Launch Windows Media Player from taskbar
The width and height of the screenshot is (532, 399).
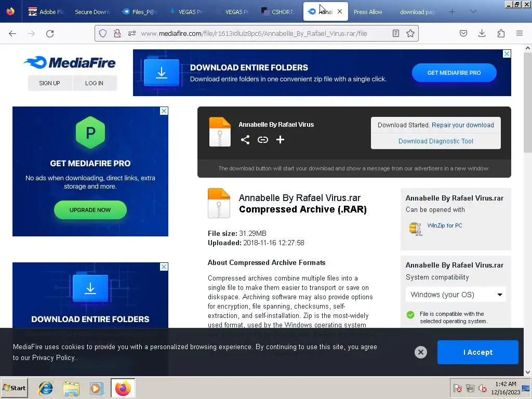(96, 388)
